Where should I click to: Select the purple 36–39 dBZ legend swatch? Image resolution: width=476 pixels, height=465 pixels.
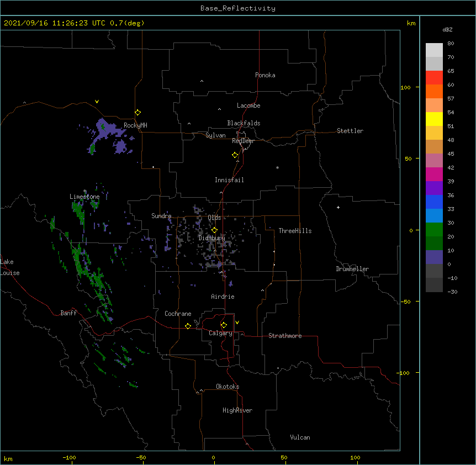pyautogui.click(x=434, y=188)
